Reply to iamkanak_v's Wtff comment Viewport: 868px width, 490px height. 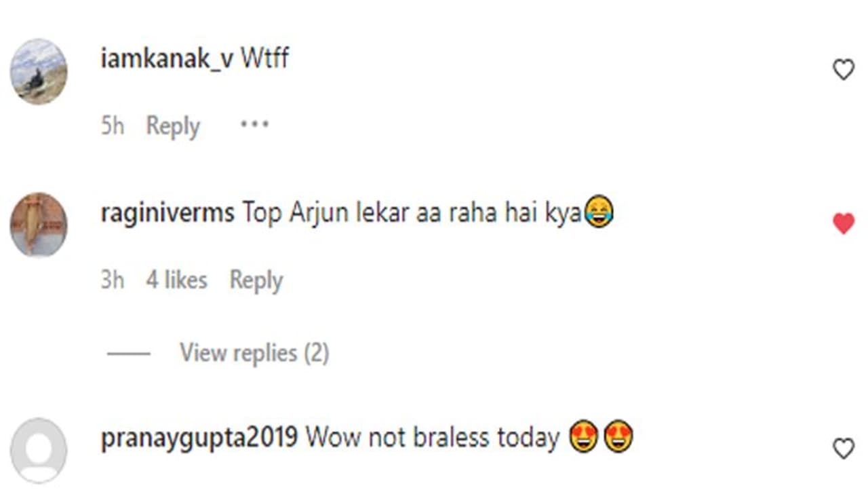tap(173, 127)
